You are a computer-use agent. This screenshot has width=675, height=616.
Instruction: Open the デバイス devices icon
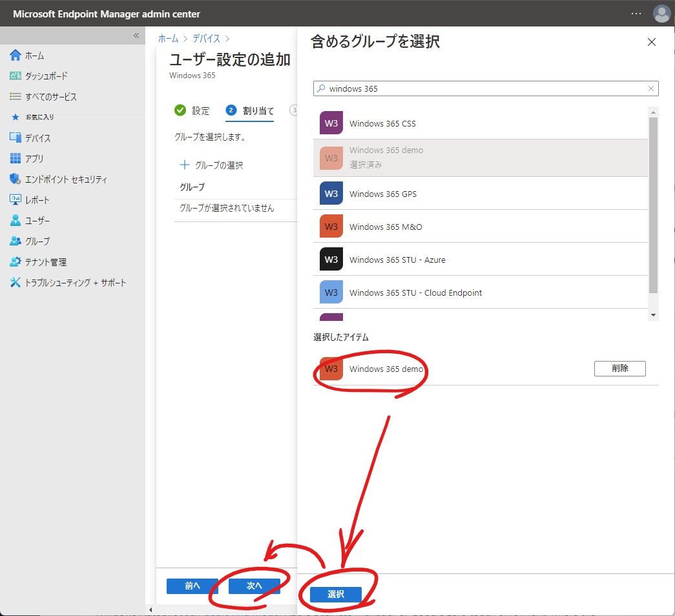click(x=15, y=138)
